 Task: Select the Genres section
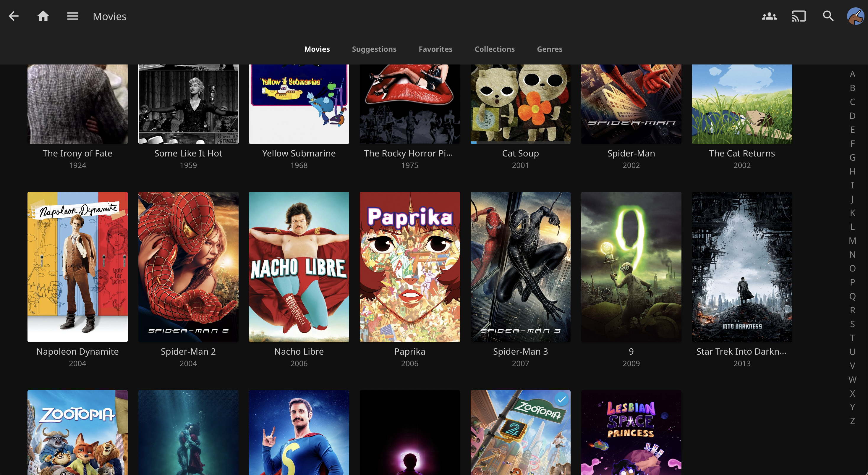550,49
